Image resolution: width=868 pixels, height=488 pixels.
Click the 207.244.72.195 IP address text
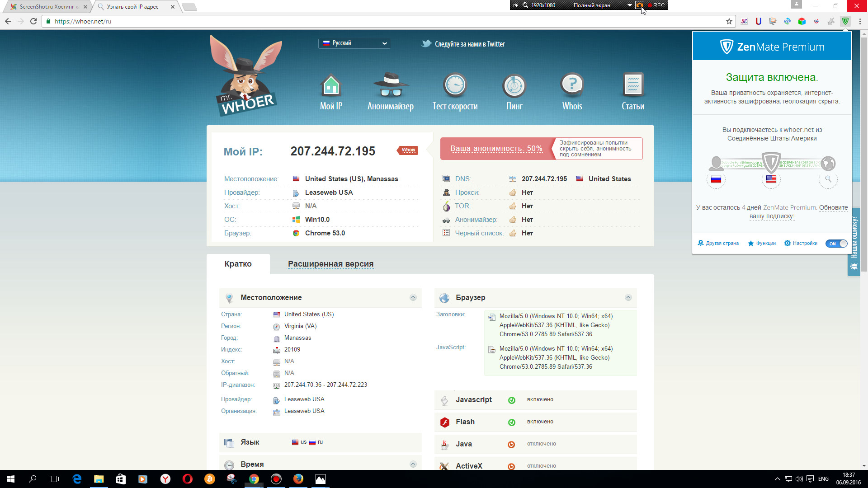pos(333,151)
